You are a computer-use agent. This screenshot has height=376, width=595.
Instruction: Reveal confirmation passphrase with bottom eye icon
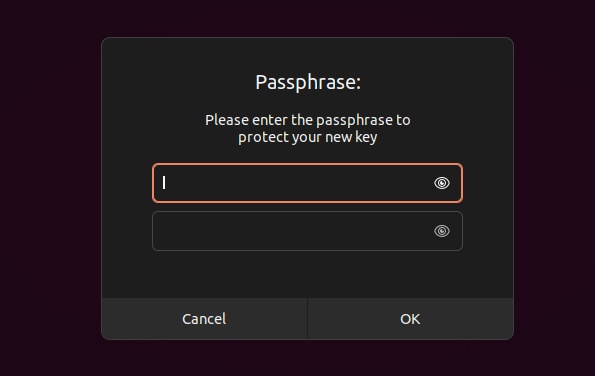pyautogui.click(x=442, y=231)
